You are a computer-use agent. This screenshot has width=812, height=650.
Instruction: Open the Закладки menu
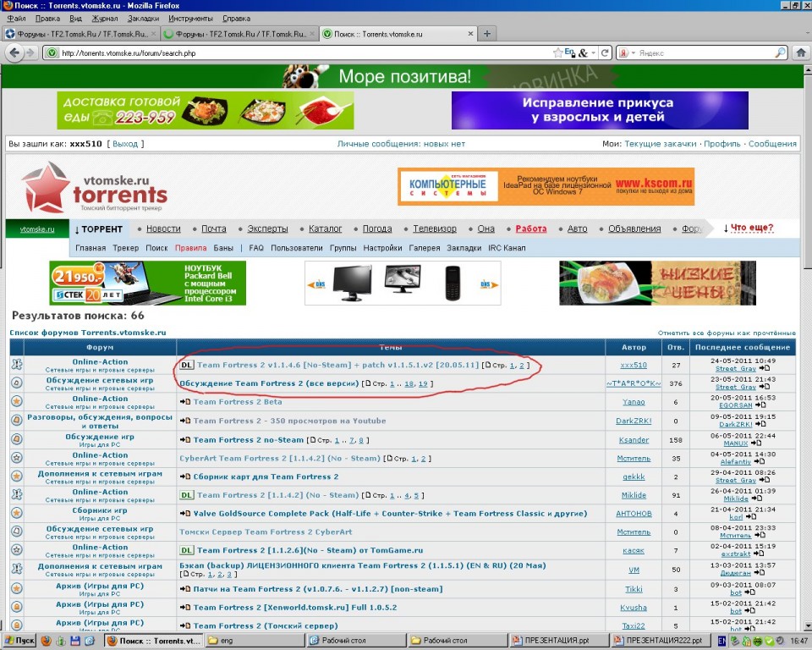[144, 18]
